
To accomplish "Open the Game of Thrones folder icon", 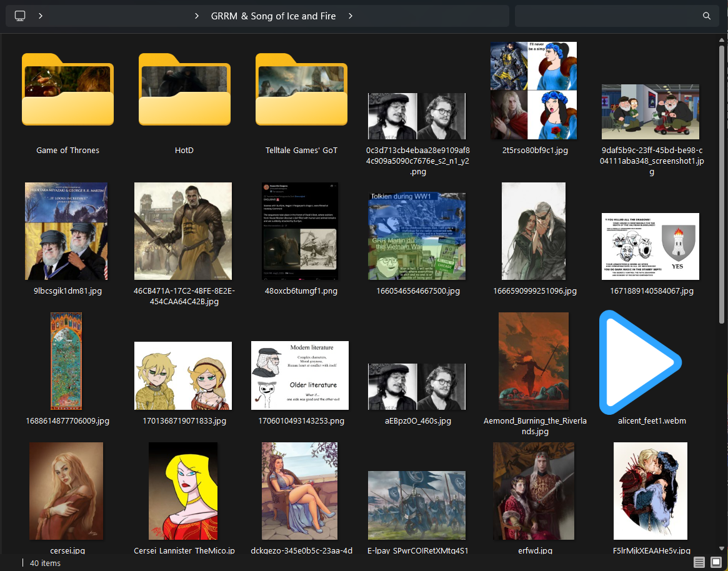I will (67, 89).
